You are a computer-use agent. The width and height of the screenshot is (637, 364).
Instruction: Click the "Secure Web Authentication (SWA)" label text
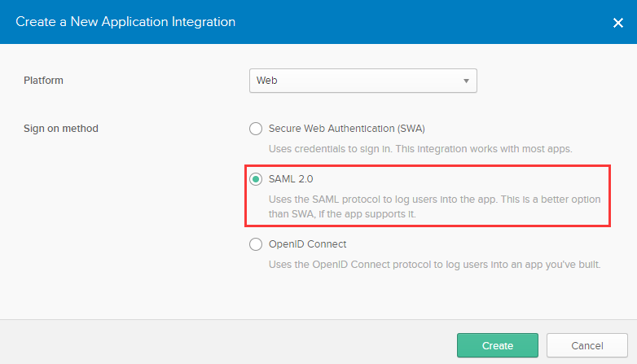347,129
